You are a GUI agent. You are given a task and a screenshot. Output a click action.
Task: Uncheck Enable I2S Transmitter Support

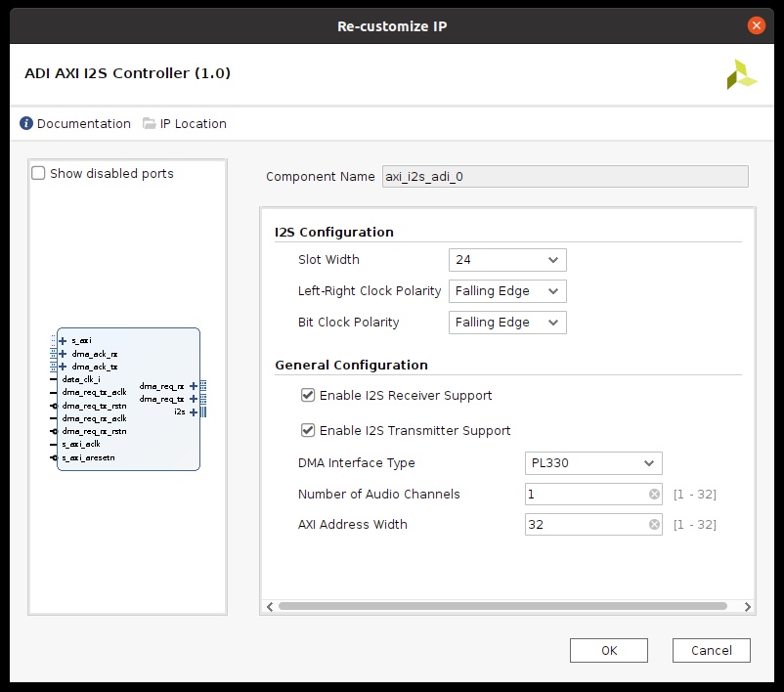pos(308,430)
